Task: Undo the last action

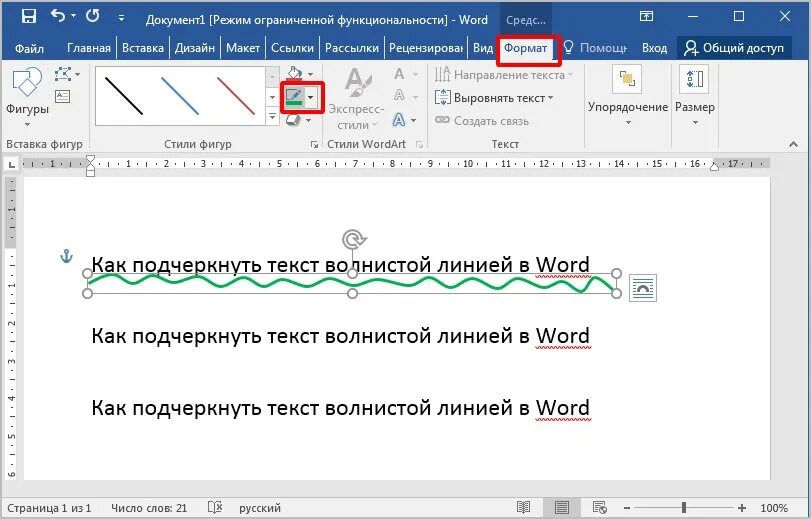Action: pyautogui.click(x=57, y=16)
